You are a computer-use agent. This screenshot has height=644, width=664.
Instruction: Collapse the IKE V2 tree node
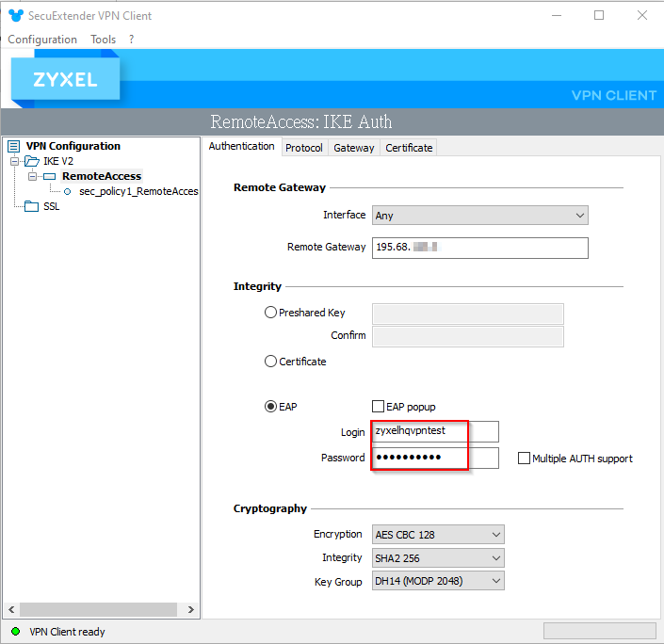(14, 161)
